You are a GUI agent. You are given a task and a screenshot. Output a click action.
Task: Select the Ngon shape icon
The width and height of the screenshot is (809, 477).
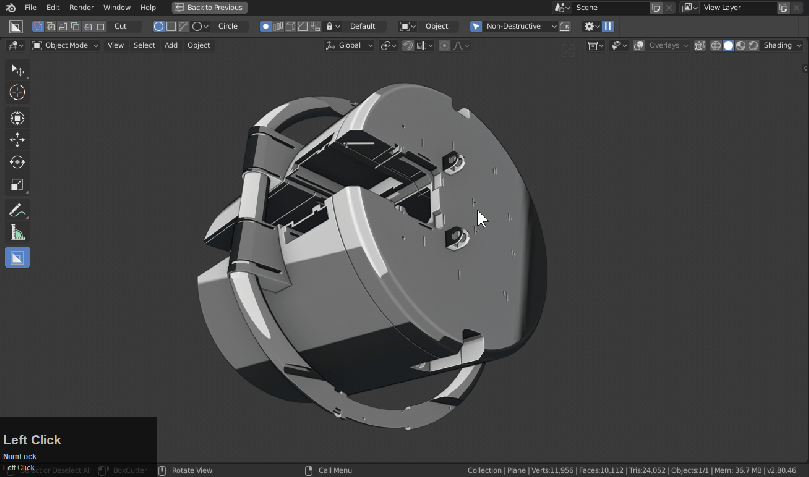pos(183,26)
